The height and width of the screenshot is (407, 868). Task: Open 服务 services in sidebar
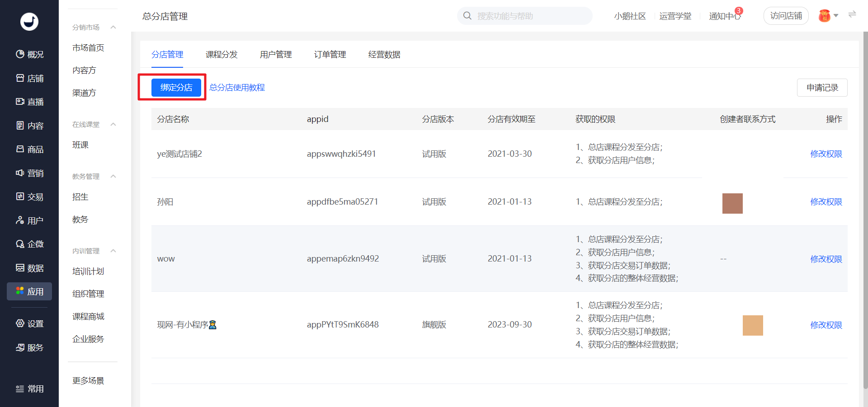(x=29, y=347)
